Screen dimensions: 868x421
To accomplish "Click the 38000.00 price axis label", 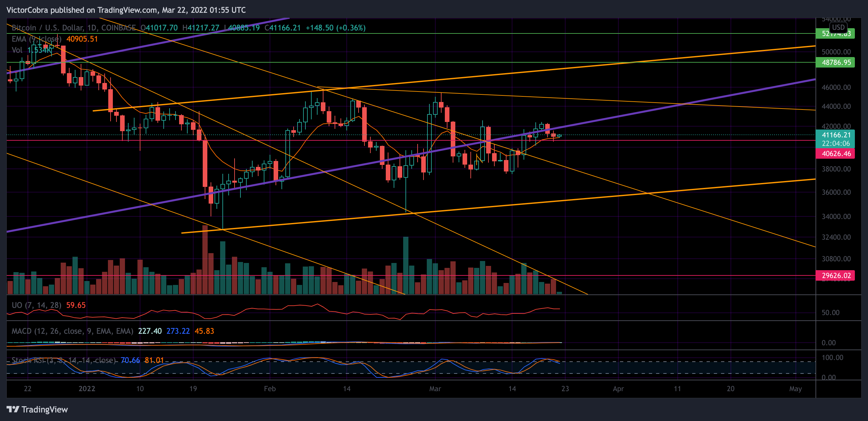I will click(x=836, y=169).
